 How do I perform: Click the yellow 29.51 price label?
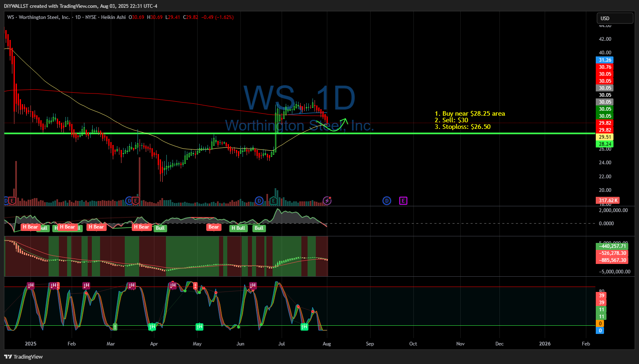(x=605, y=137)
